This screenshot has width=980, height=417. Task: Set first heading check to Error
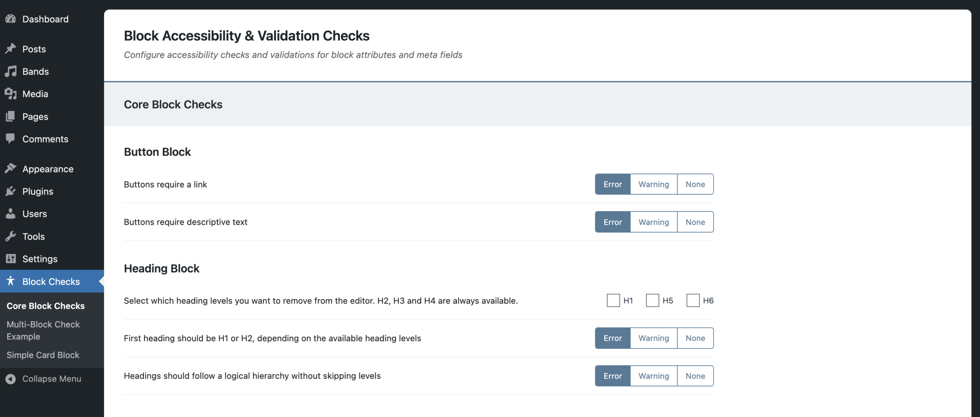612,338
